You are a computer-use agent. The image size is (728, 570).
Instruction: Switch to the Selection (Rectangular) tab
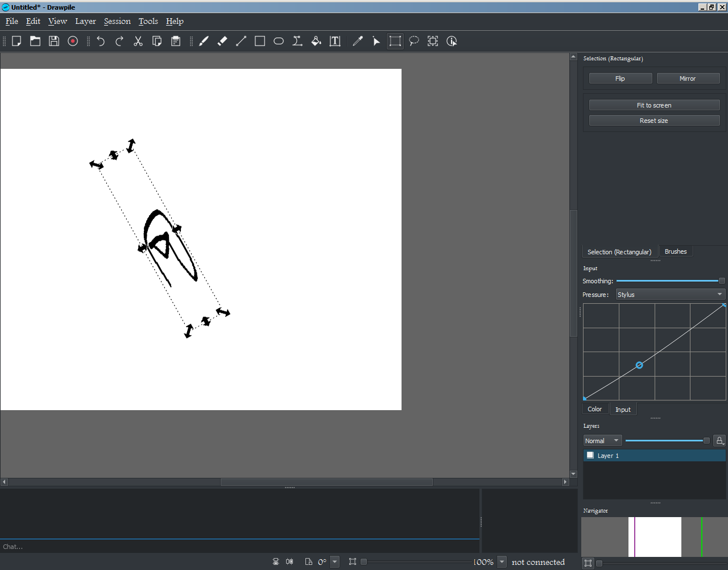(x=619, y=251)
